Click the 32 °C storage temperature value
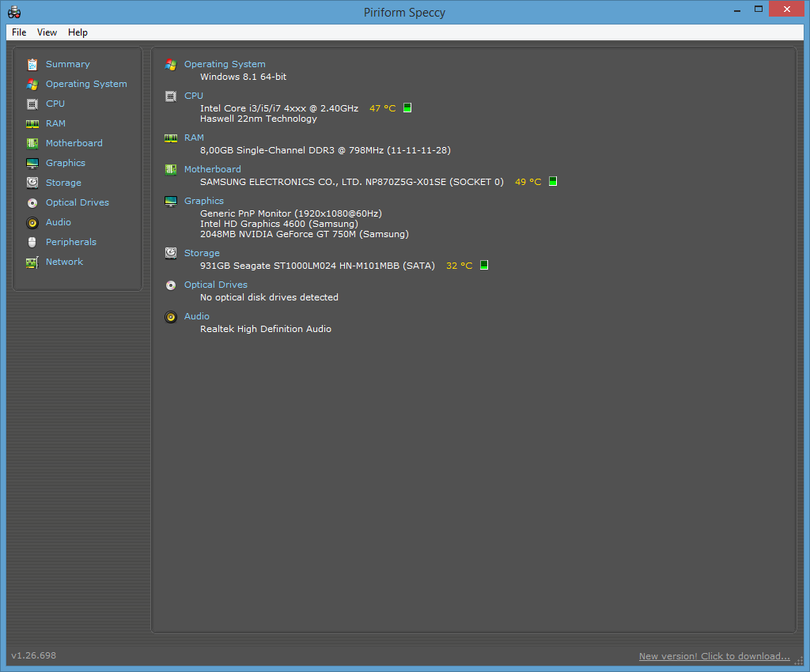Viewport: 810px width, 672px height. pyautogui.click(x=460, y=266)
